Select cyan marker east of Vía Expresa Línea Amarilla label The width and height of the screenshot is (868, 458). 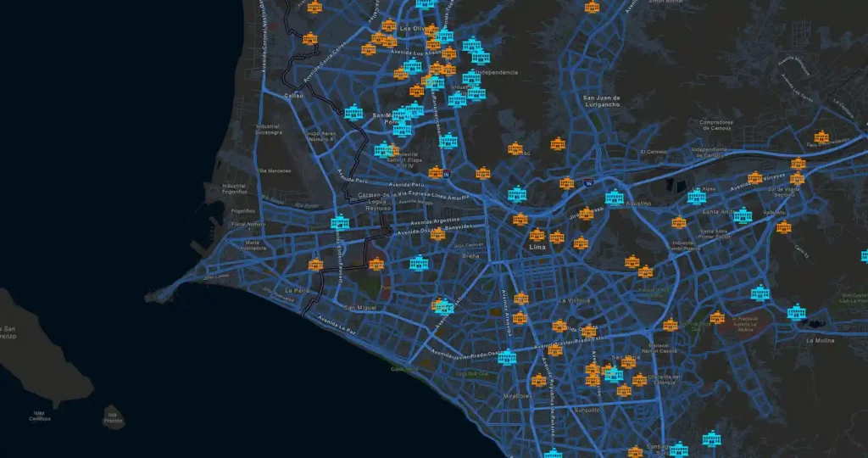517,194
